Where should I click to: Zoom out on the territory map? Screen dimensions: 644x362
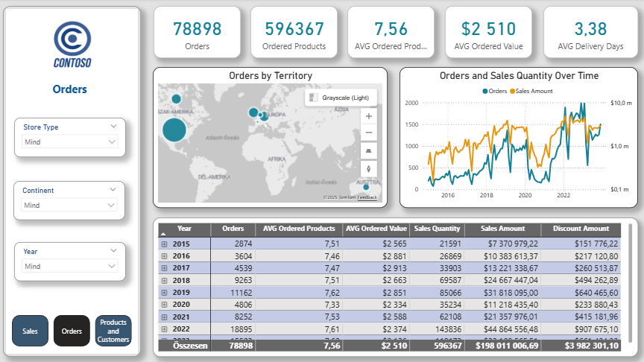coord(368,133)
